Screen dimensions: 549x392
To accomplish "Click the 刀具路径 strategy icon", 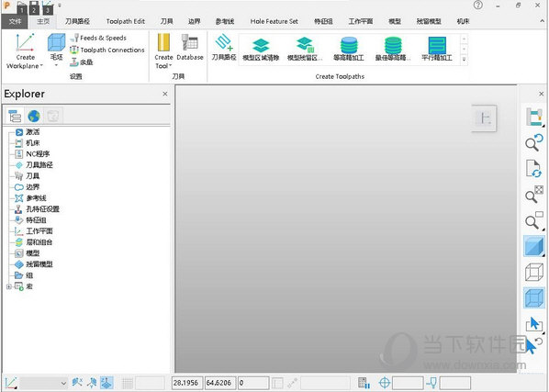I will pos(224,48).
